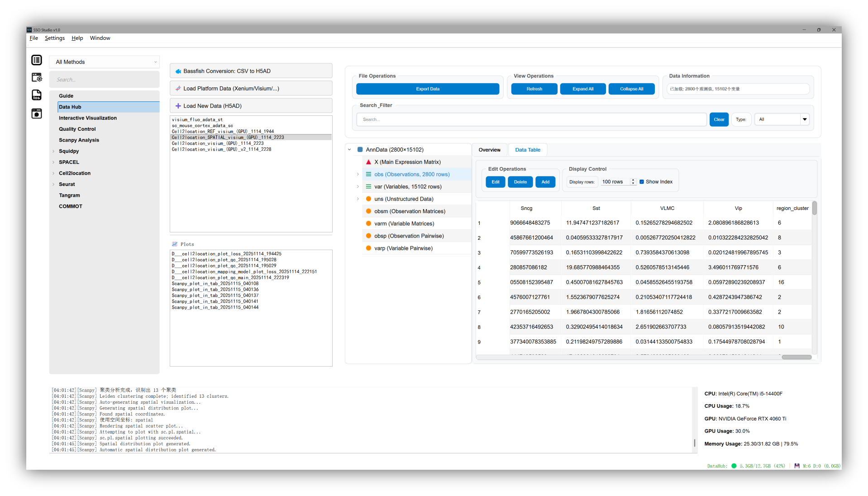Click the green lines icon beside var
The width and height of the screenshot is (868, 496).
[368, 186]
